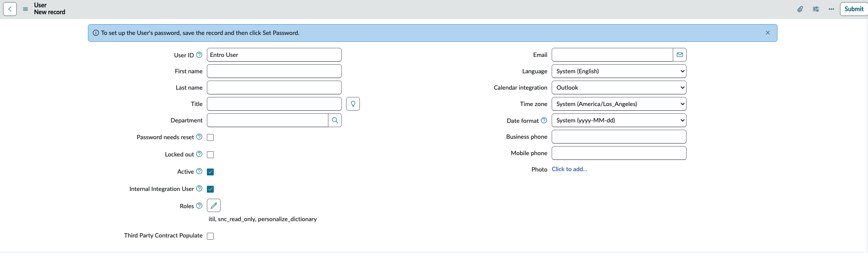Uncheck the Active checkbox
The height and width of the screenshot is (253, 868).
pyautogui.click(x=210, y=172)
